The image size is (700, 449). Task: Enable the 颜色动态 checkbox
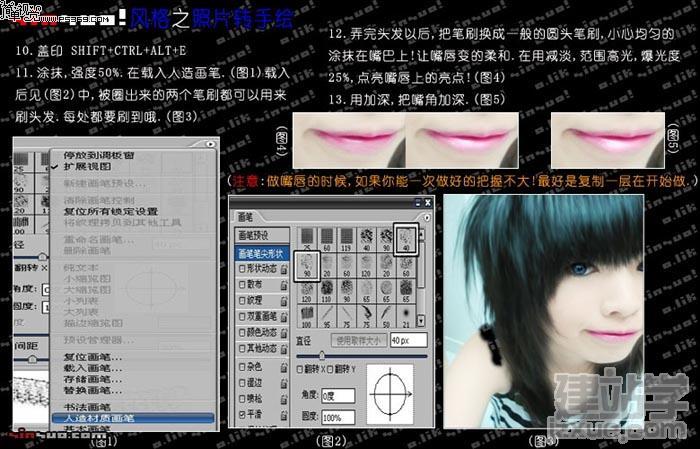tap(242, 333)
